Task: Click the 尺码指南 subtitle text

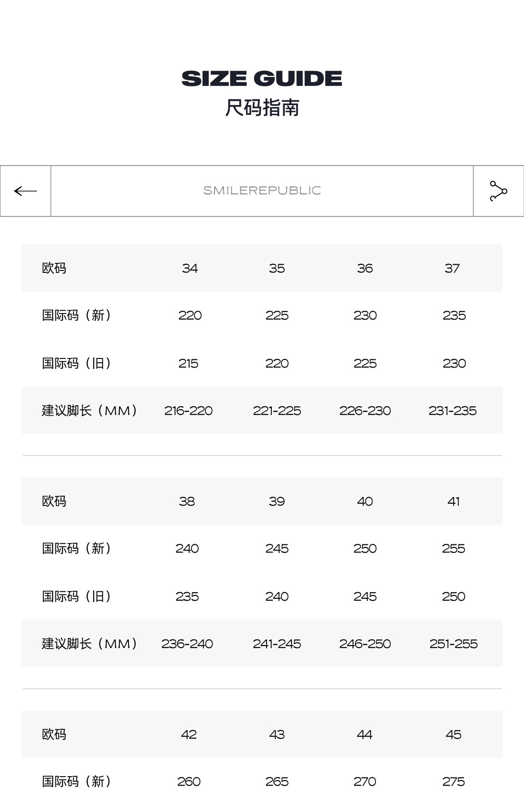Action: (262, 108)
